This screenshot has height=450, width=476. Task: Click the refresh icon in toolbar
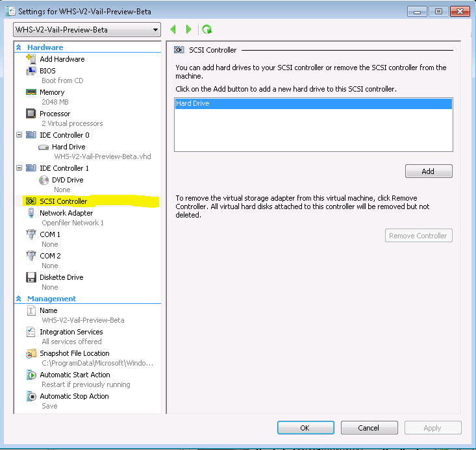[207, 29]
